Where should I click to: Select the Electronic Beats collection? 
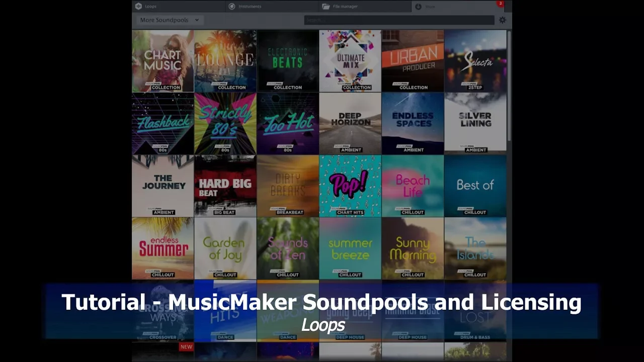[x=288, y=61]
